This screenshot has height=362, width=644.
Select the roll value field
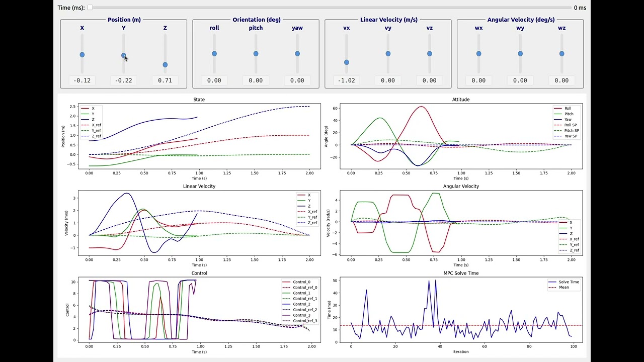214,80
